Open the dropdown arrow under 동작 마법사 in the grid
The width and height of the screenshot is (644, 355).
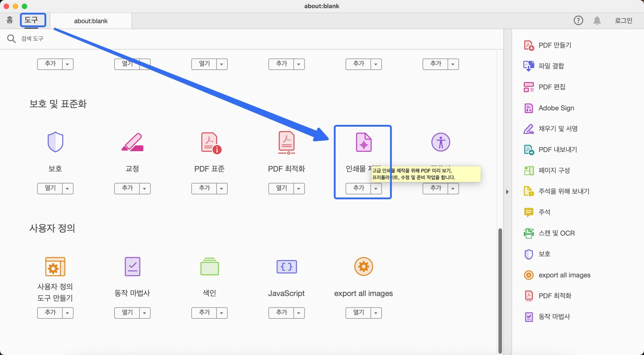pos(145,313)
